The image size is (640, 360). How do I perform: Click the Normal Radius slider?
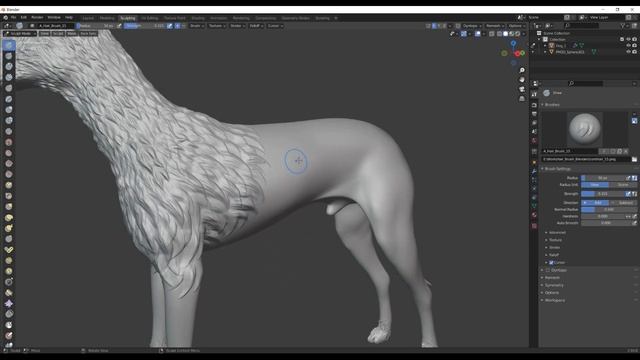coord(609,209)
